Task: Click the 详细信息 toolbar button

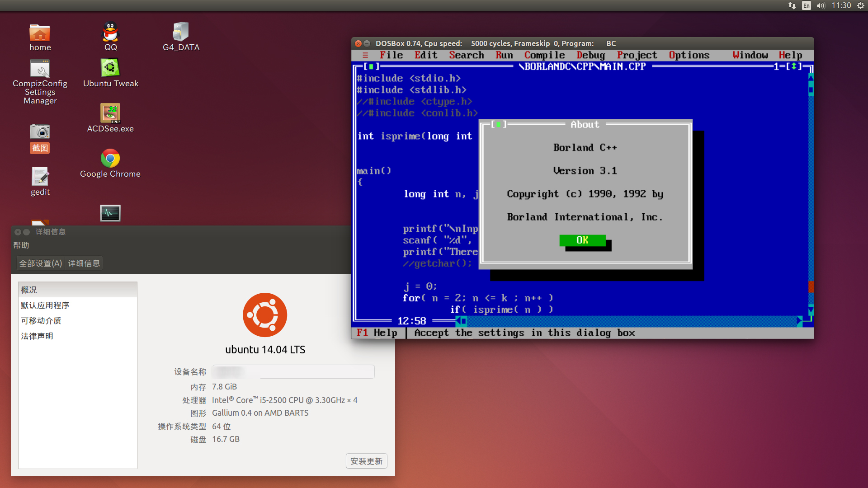Action: [x=84, y=263]
